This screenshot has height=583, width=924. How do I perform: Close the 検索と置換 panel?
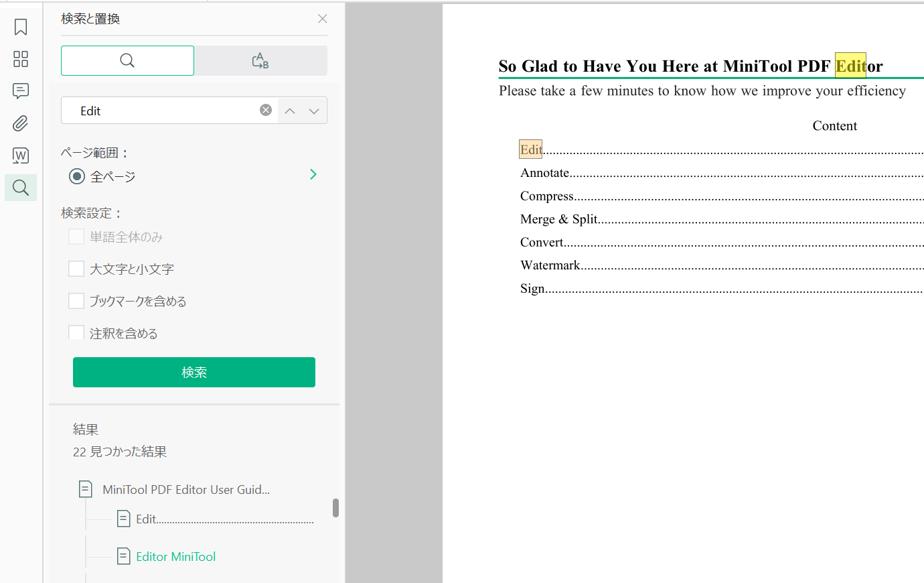click(x=323, y=19)
